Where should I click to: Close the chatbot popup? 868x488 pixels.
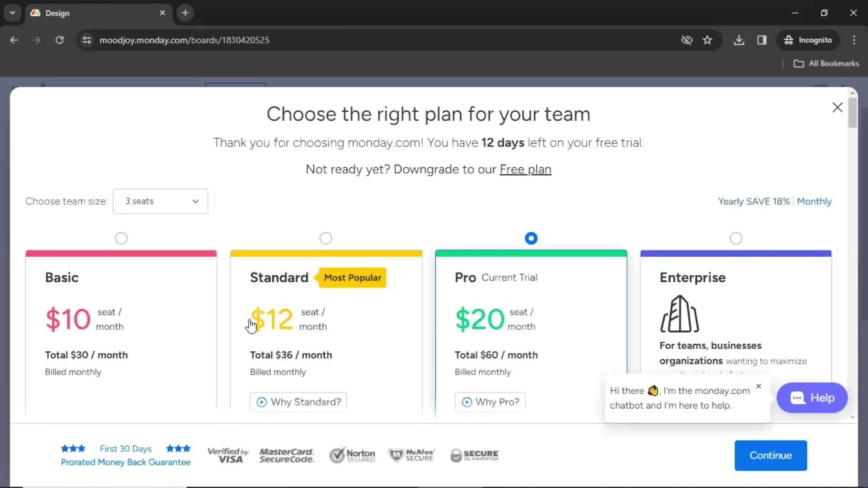click(x=759, y=387)
